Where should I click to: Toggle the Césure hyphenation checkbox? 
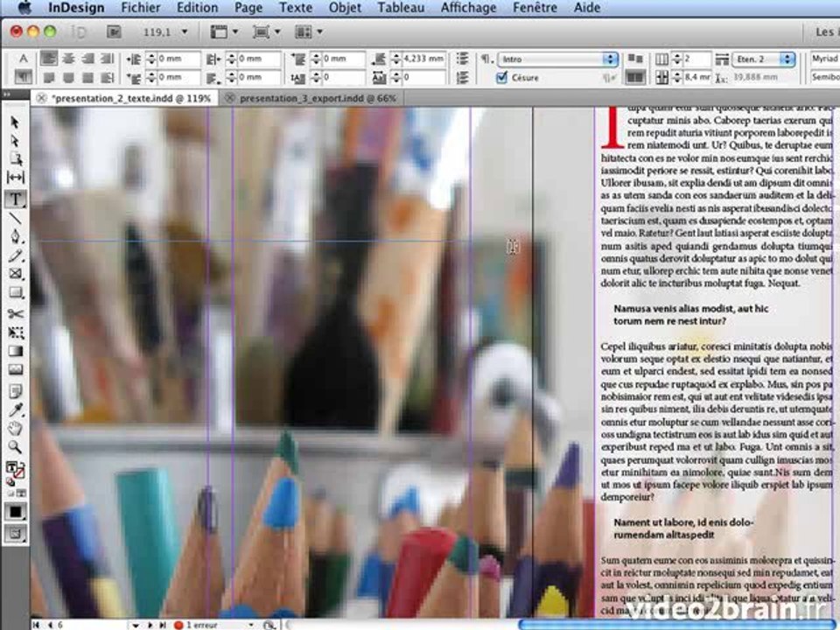tap(501, 78)
